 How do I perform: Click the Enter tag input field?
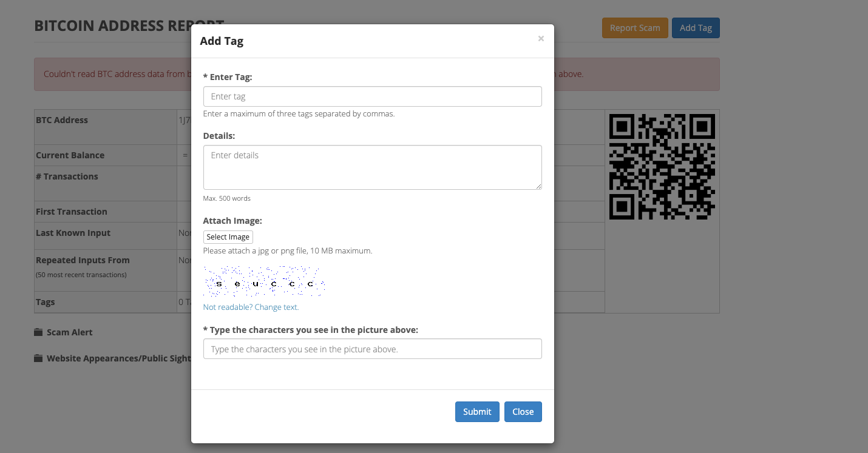pyautogui.click(x=372, y=96)
